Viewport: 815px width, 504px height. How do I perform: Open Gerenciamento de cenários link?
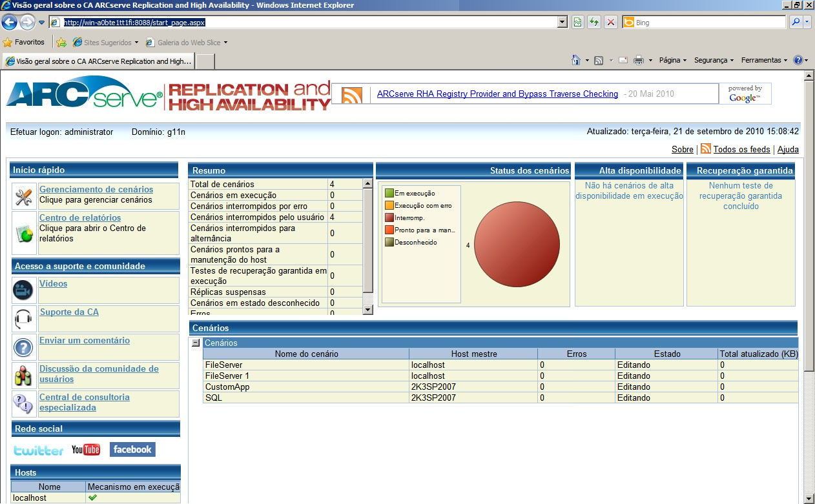tap(96, 189)
